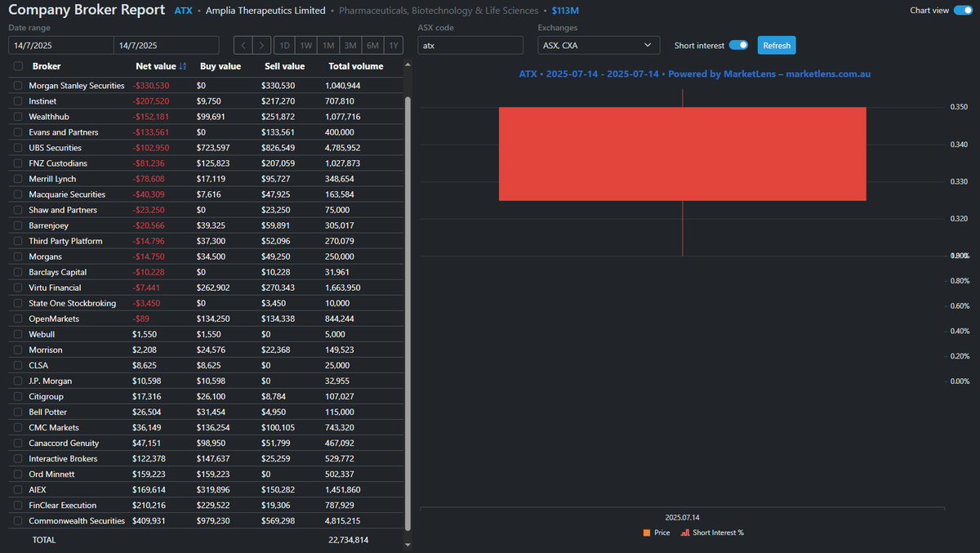
Task: Click the ASX code input field
Action: click(470, 46)
